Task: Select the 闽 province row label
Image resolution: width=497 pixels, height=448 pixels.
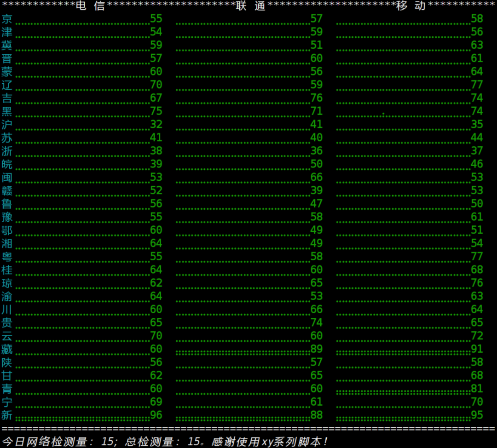Action: click(7, 178)
